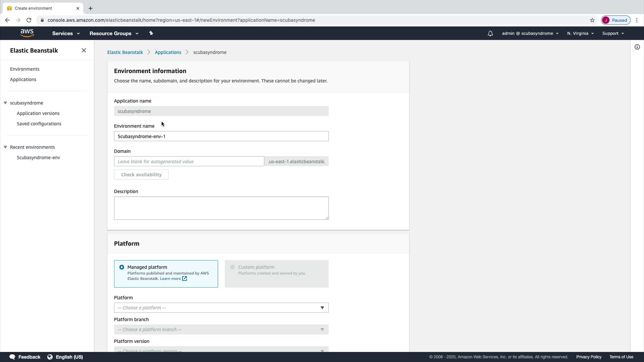Open the Choose a platform dropdown
This screenshot has height=362, width=644.
pos(221,308)
